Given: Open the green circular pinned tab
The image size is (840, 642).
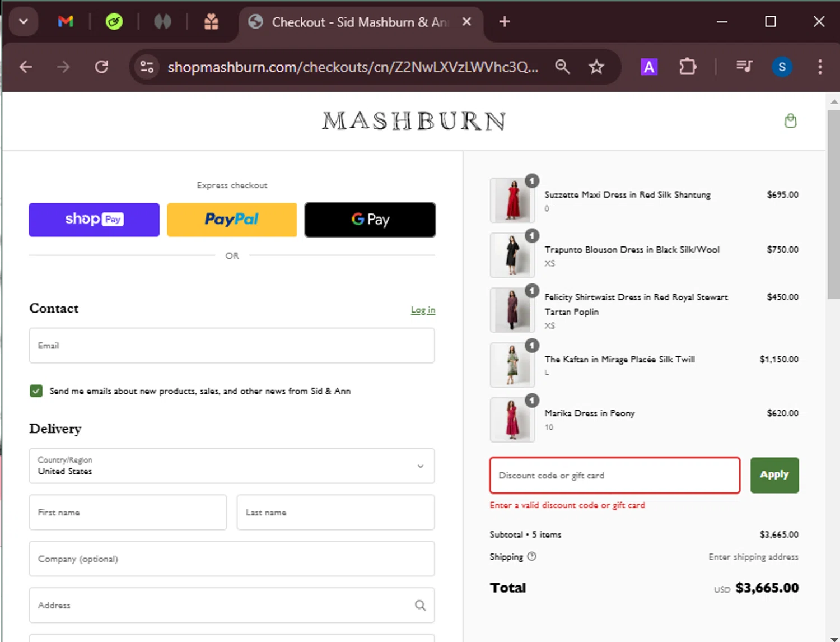Looking at the screenshot, I should [114, 22].
